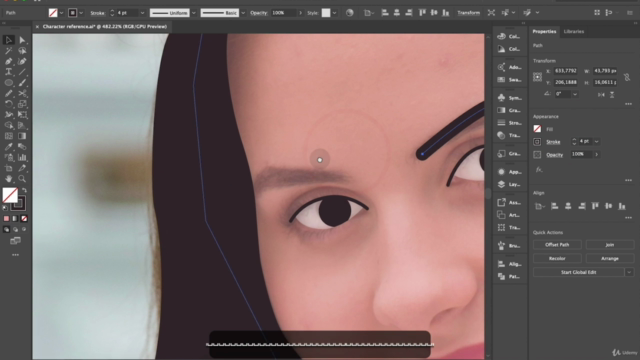The height and width of the screenshot is (360, 640).
Task: Select the Paintbrush tool
Action: pos(22,82)
